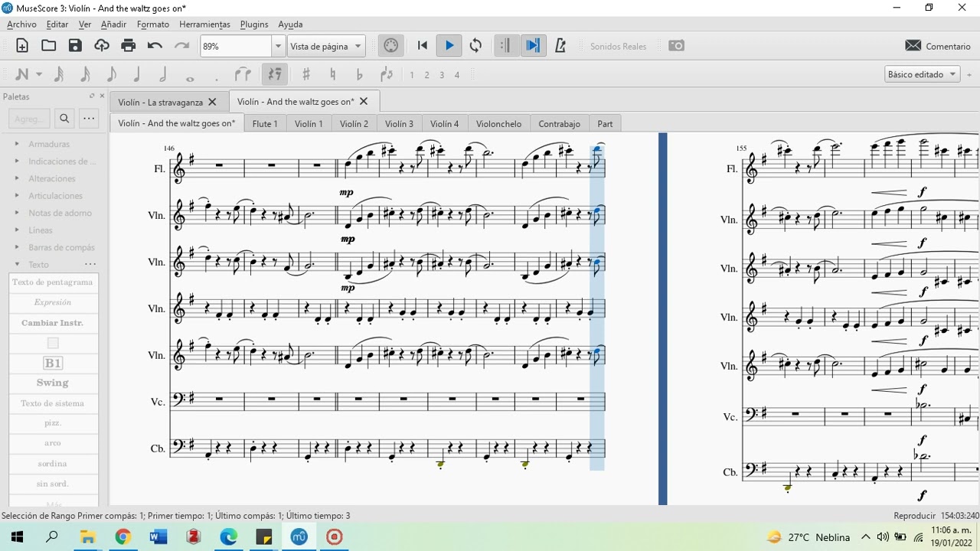
Task: Open note input mode dropdown arrow
Action: [x=39, y=74]
